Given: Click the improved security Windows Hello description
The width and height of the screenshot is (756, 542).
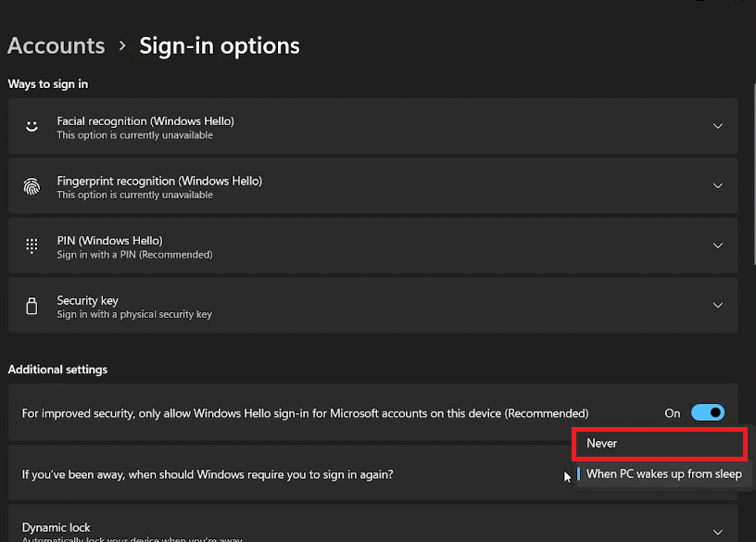Looking at the screenshot, I should (x=305, y=414).
